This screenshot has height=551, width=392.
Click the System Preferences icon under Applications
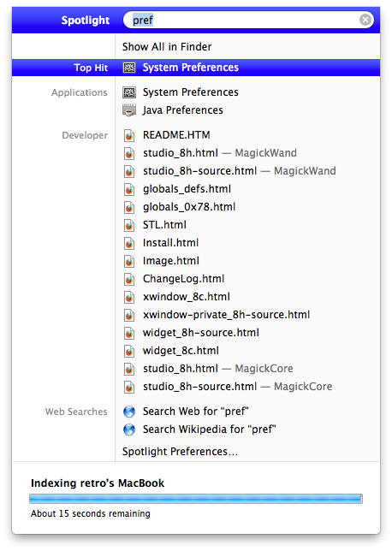[129, 92]
